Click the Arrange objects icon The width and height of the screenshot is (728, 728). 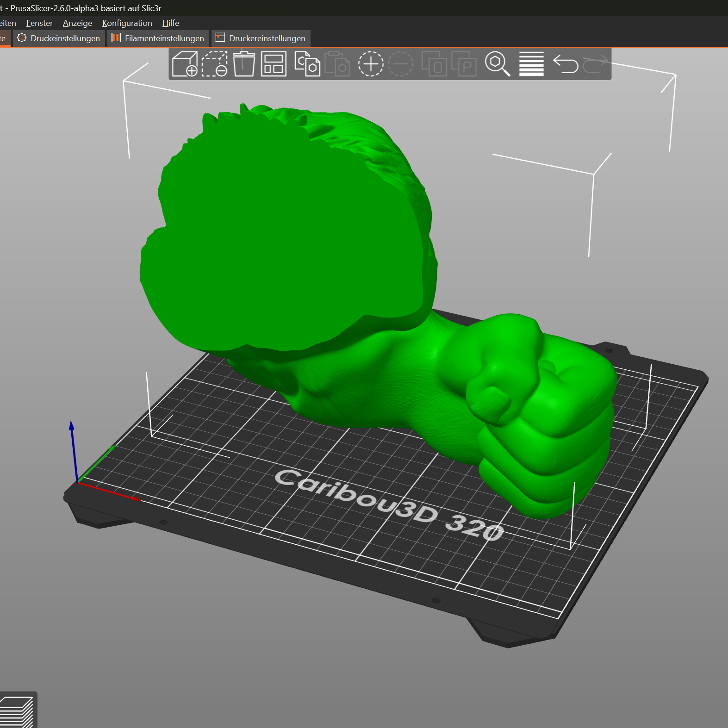coord(274,64)
